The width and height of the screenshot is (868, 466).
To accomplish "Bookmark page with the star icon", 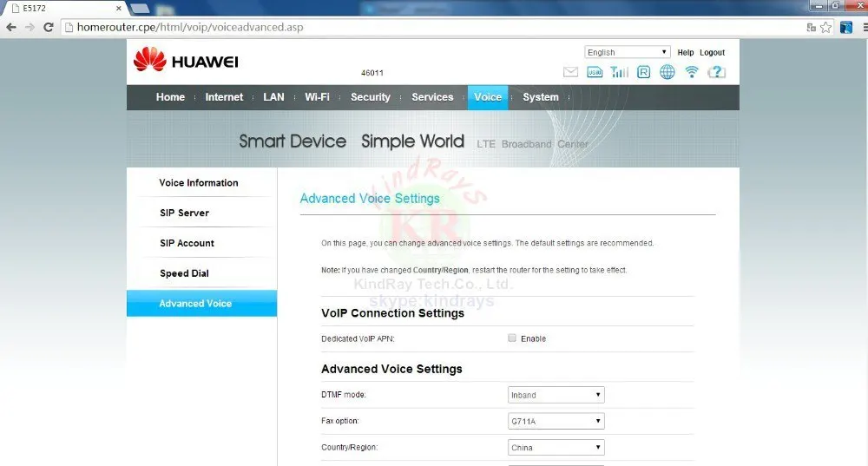I will click(826, 27).
